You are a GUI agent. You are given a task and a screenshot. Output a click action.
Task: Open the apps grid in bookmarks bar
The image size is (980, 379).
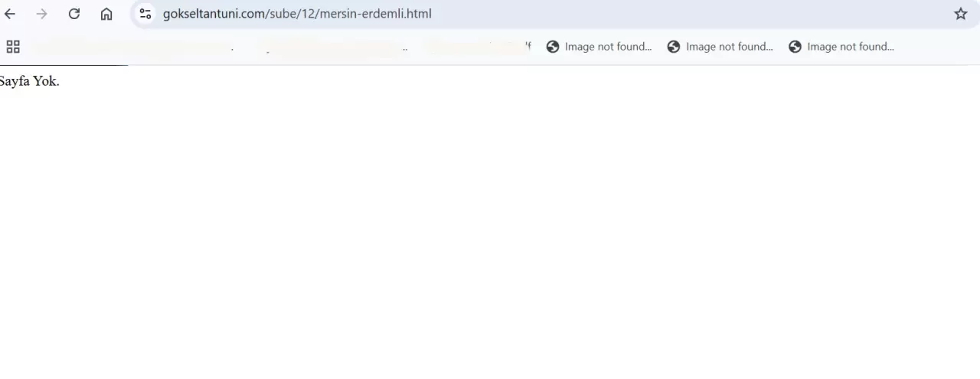(x=13, y=47)
